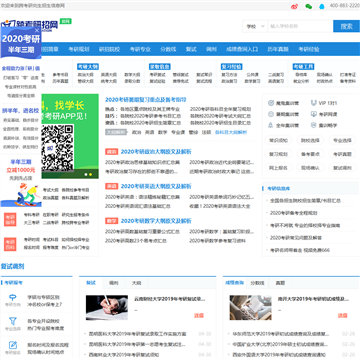Click the 集训畅学 icon
Screen dimensions: 360x360
(x=313, y=125)
